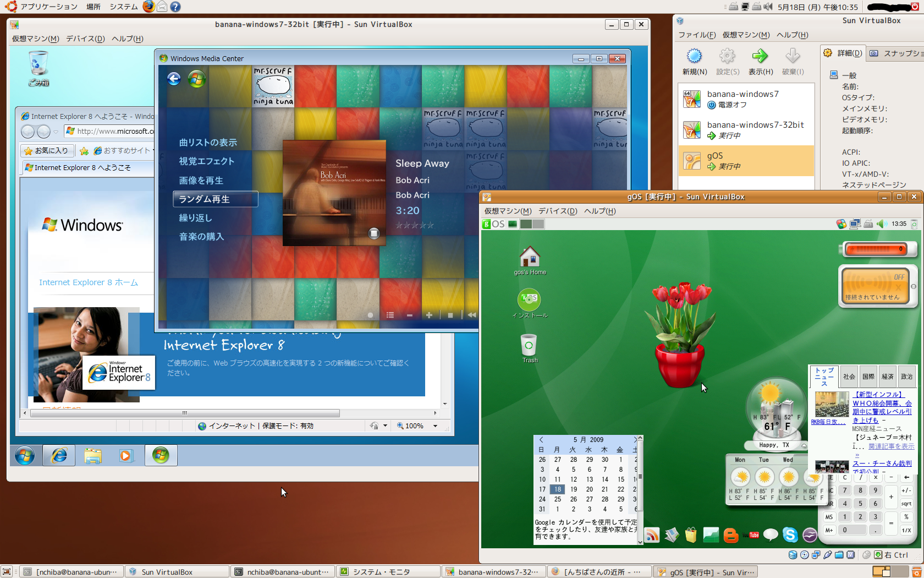Viewport: 924px width, 578px height.
Task: Select the 社会 news tab
Action: click(849, 377)
